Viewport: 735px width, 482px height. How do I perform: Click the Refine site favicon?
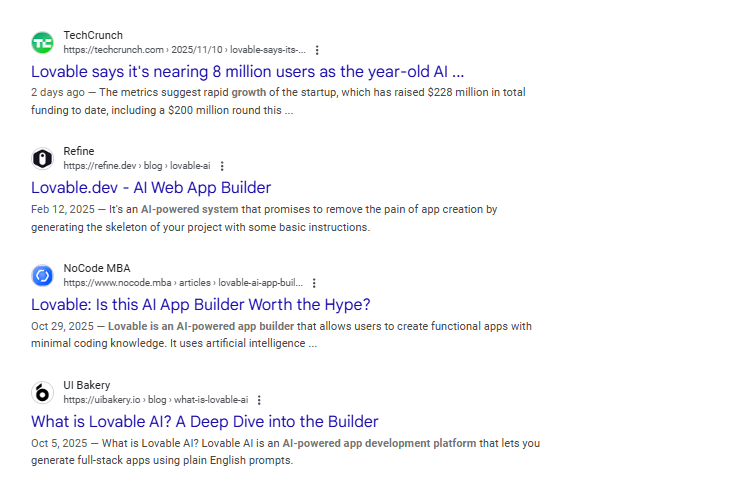[x=43, y=158]
